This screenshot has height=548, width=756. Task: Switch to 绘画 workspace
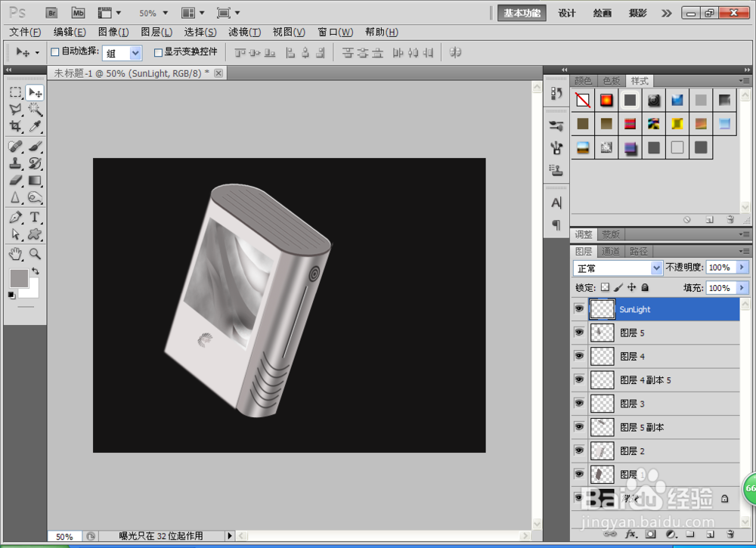(603, 13)
